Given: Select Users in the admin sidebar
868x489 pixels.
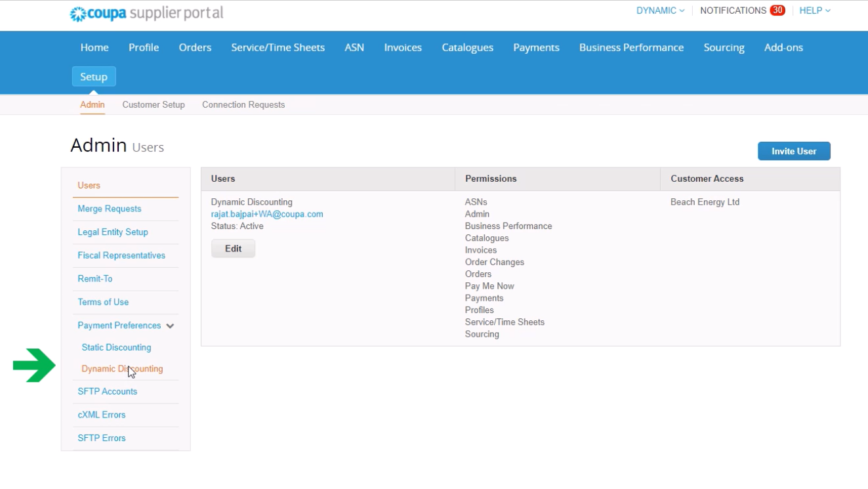Looking at the screenshot, I should (x=89, y=185).
